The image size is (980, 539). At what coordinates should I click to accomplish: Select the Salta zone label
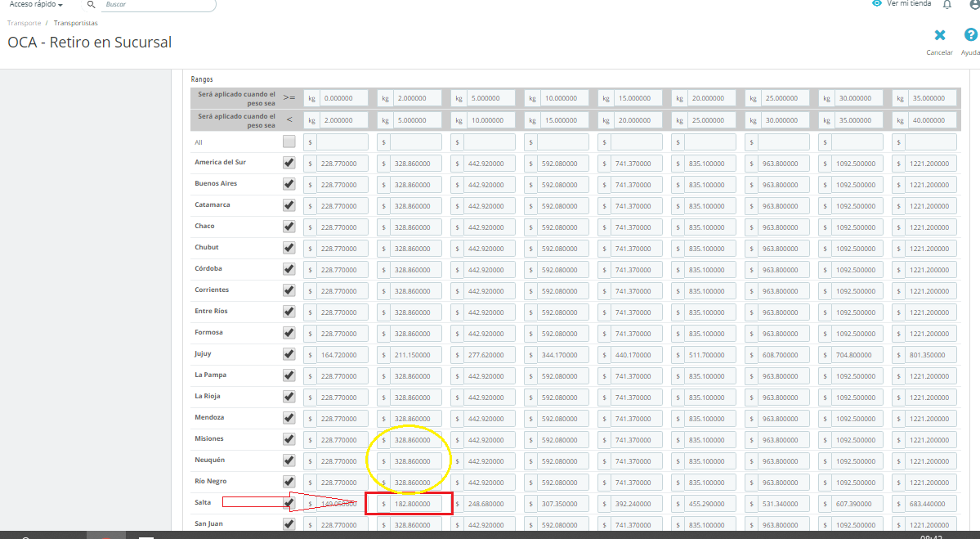click(203, 502)
